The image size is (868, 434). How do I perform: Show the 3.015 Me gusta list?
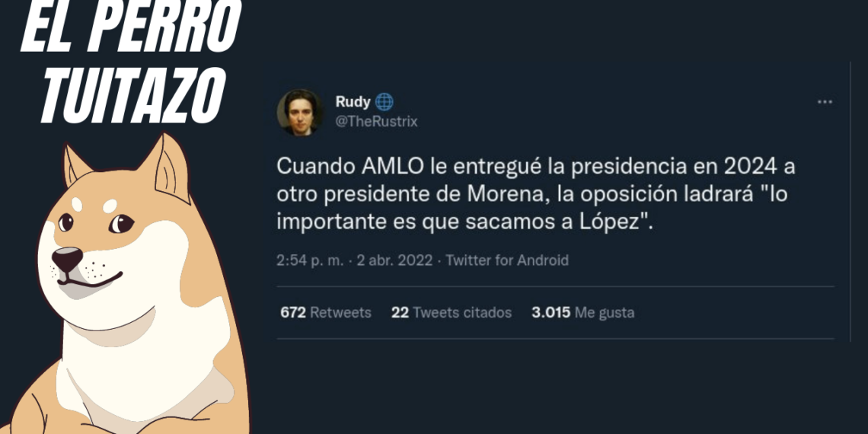click(583, 313)
